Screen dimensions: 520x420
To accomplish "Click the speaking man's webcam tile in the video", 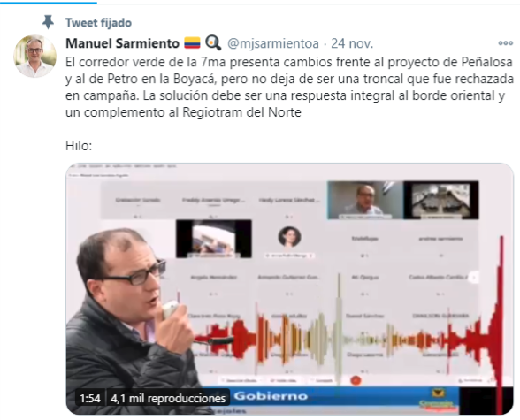I will coord(364,200).
